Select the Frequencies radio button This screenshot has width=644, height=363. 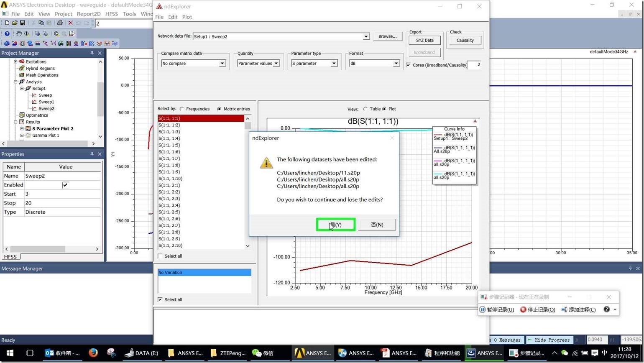click(182, 109)
